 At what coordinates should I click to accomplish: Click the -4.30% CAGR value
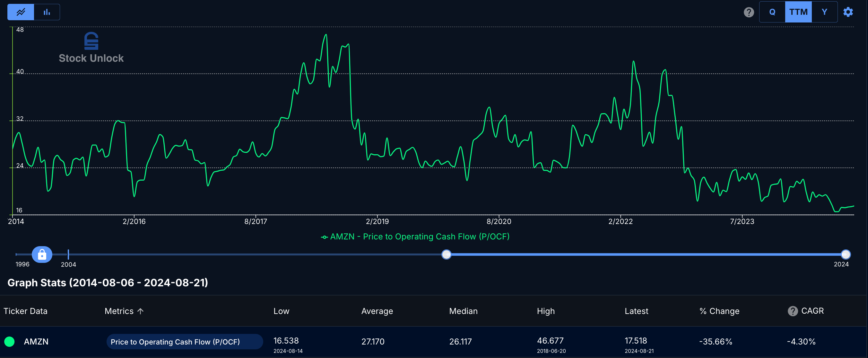click(x=801, y=342)
